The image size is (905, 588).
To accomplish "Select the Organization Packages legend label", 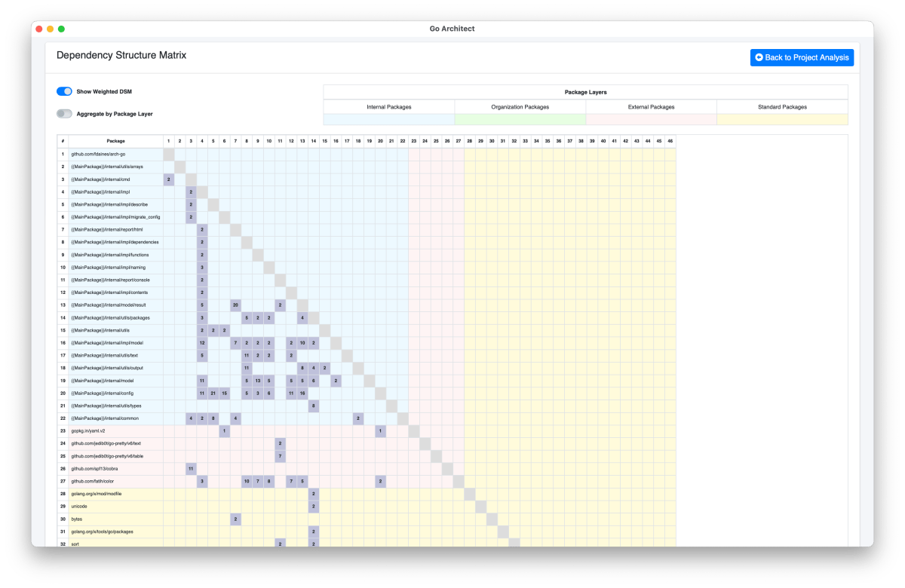I will [x=520, y=107].
